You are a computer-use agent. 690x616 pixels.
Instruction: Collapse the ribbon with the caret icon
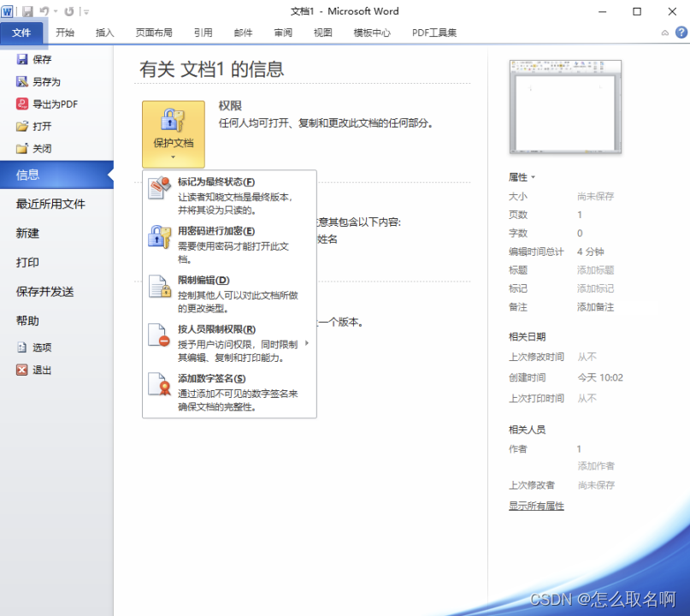pyautogui.click(x=665, y=33)
